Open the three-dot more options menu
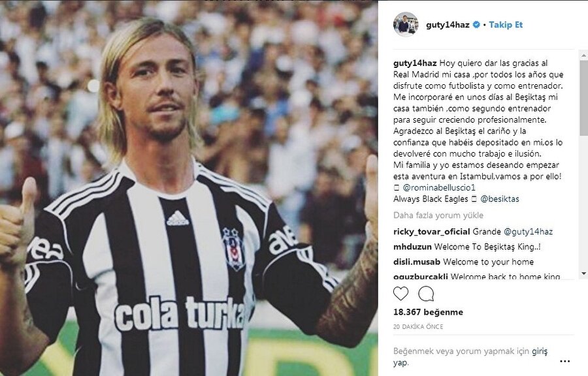588x376 pixels. click(564, 362)
